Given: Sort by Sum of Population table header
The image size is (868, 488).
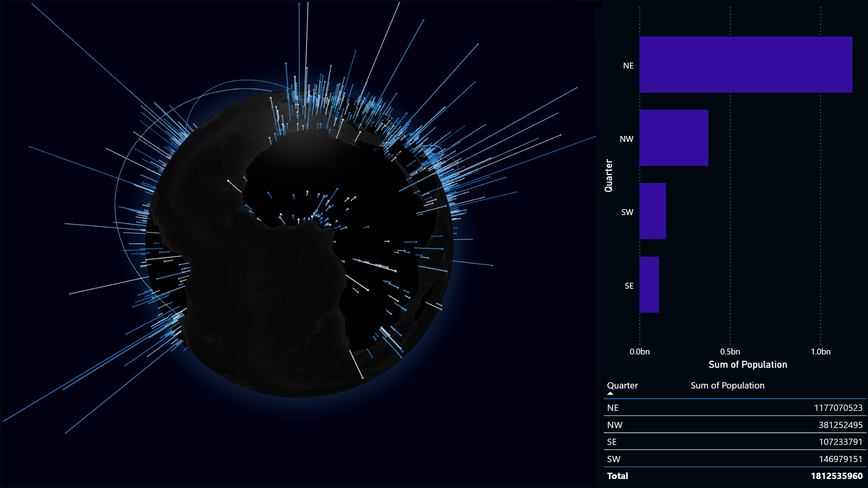Looking at the screenshot, I should click(x=727, y=385).
